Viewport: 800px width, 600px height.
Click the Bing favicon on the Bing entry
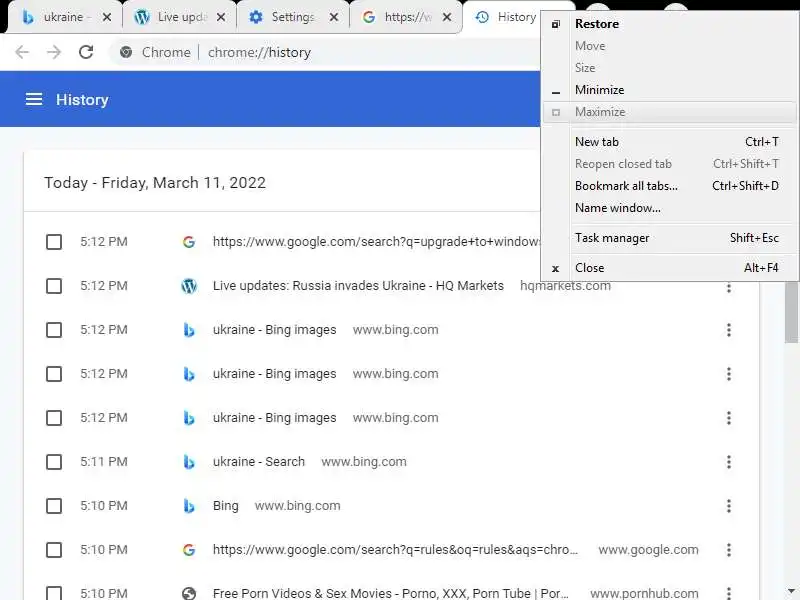tap(189, 506)
